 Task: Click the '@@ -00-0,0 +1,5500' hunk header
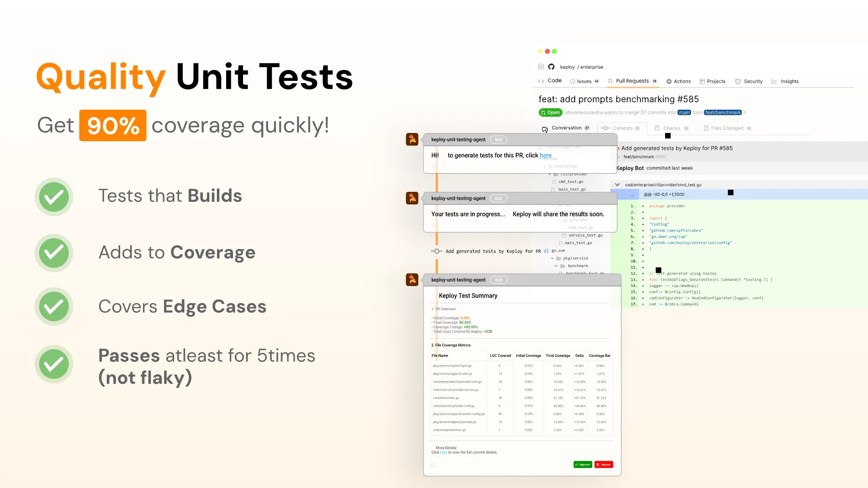664,195
